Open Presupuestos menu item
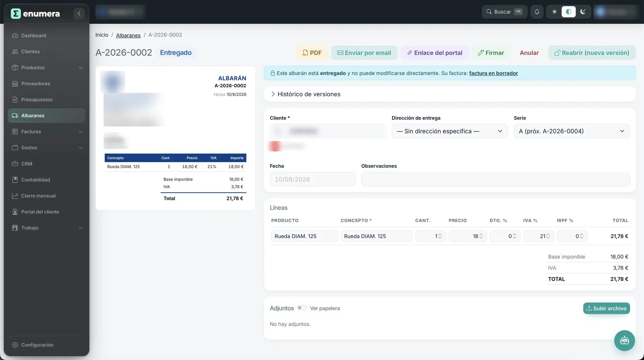Viewport: 644px width, 360px height. (x=47, y=100)
